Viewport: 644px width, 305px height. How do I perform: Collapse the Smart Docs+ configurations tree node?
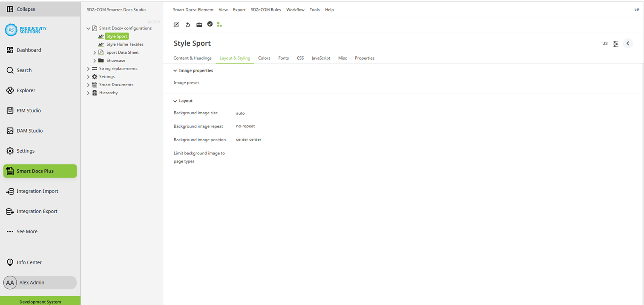click(89, 29)
